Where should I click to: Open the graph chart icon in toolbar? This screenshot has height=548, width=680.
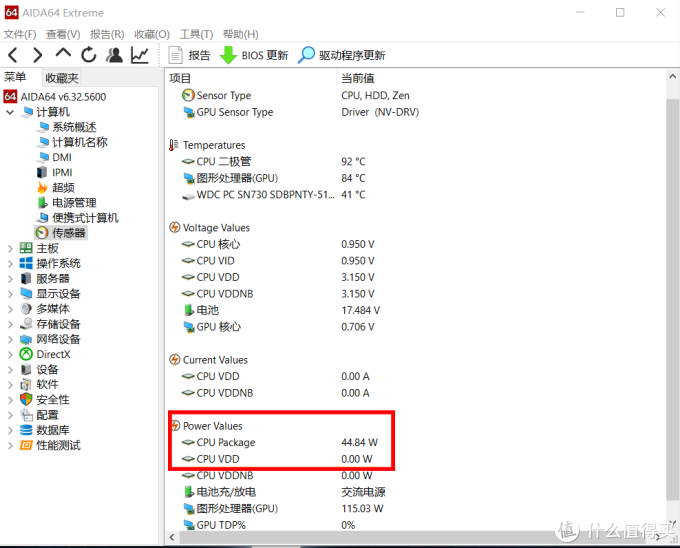point(140,55)
